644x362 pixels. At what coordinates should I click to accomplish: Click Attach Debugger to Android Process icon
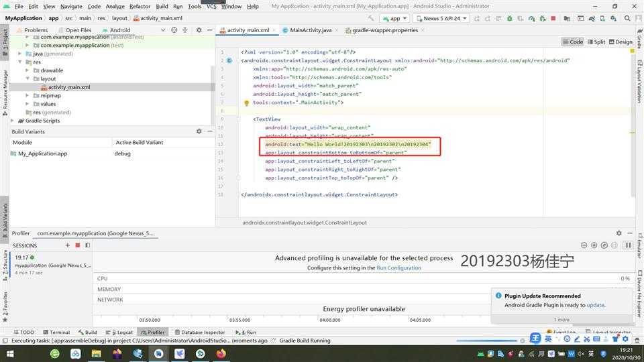point(543,19)
